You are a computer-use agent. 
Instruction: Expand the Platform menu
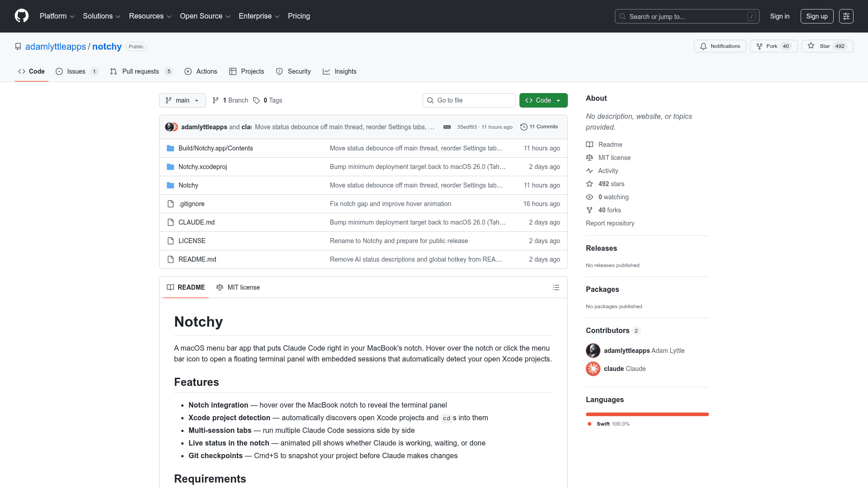(x=57, y=16)
